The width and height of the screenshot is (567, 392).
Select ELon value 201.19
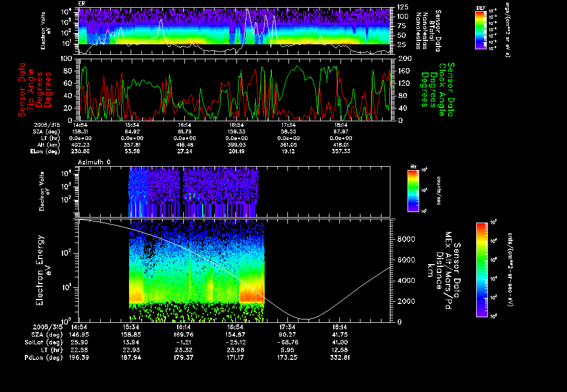(236, 152)
